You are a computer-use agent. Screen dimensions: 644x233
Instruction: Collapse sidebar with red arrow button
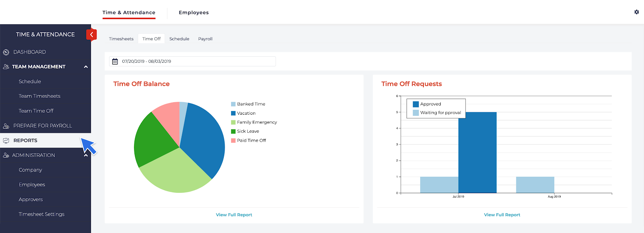91,35
